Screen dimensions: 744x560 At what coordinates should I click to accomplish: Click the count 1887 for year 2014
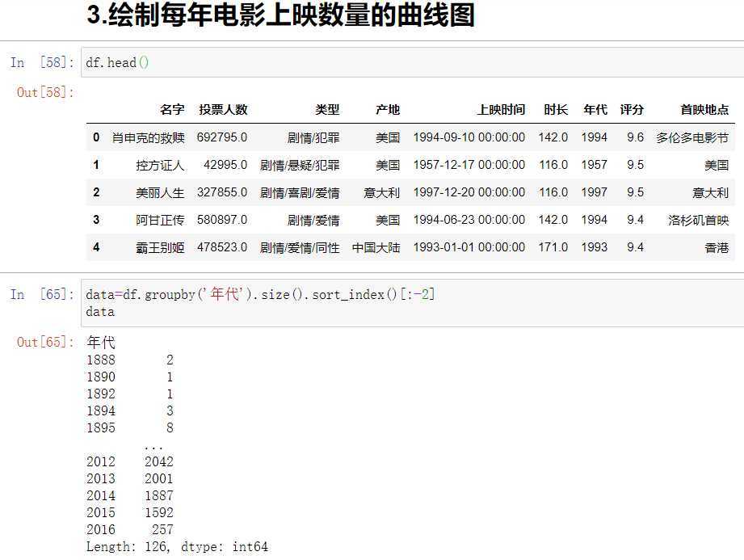[x=159, y=496]
